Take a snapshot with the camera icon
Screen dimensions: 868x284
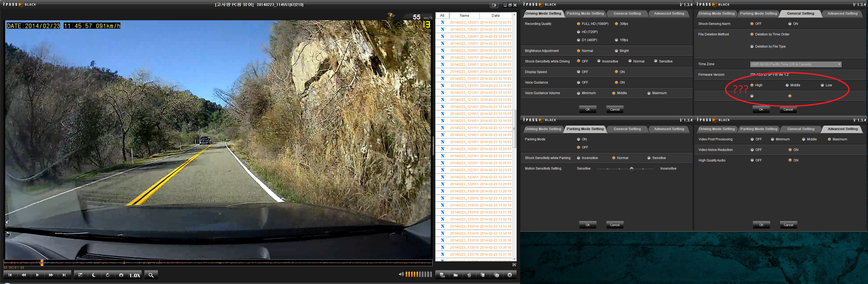pyautogui.click(x=121, y=275)
